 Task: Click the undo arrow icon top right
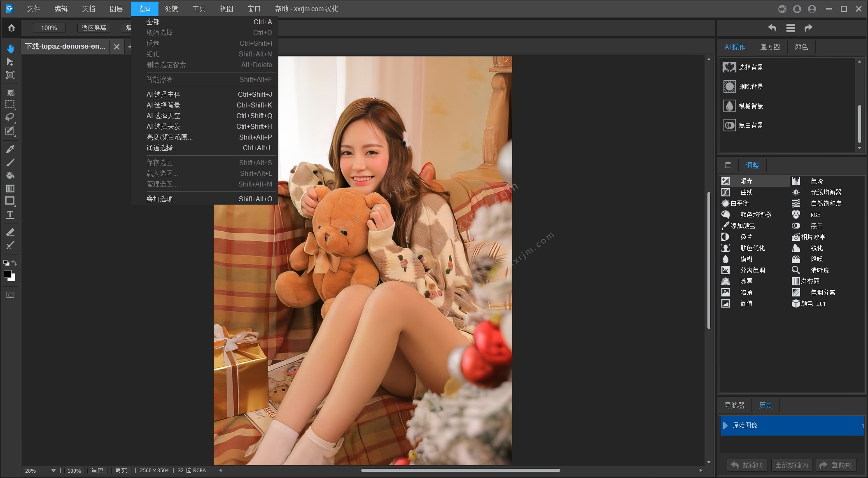772,28
